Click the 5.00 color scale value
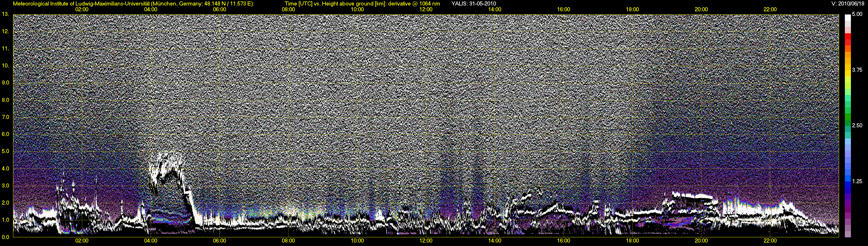 (x=857, y=14)
